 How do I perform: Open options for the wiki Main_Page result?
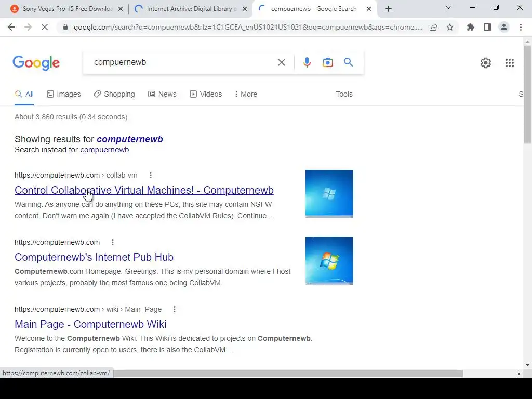click(x=175, y=309)
